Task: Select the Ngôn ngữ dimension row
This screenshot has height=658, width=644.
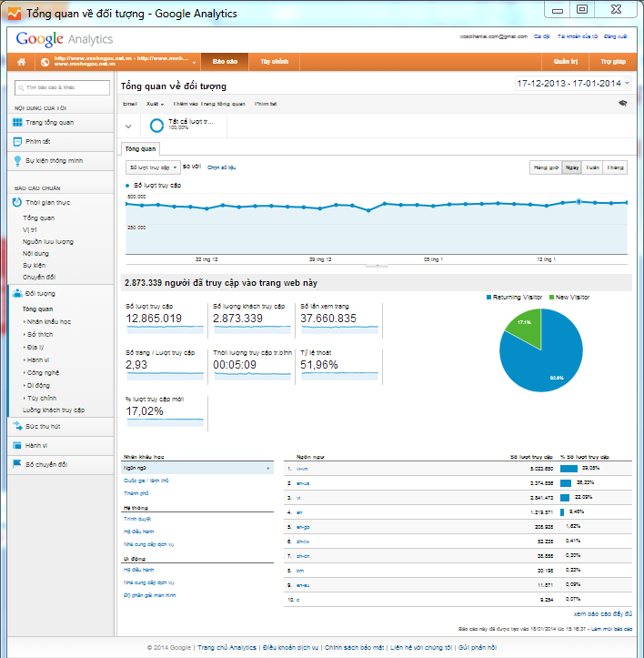Action: click(197, 468)
